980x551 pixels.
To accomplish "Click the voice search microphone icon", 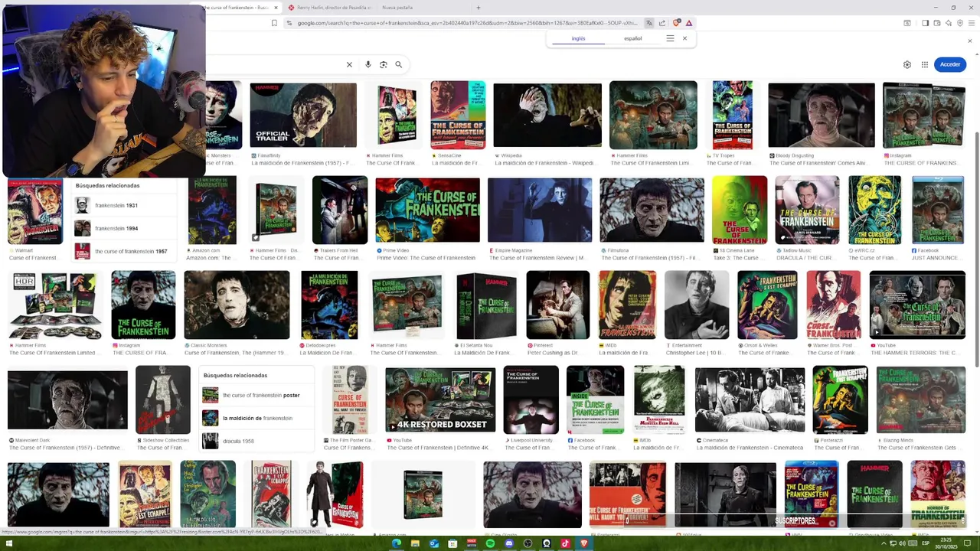I will click(368, 65).
